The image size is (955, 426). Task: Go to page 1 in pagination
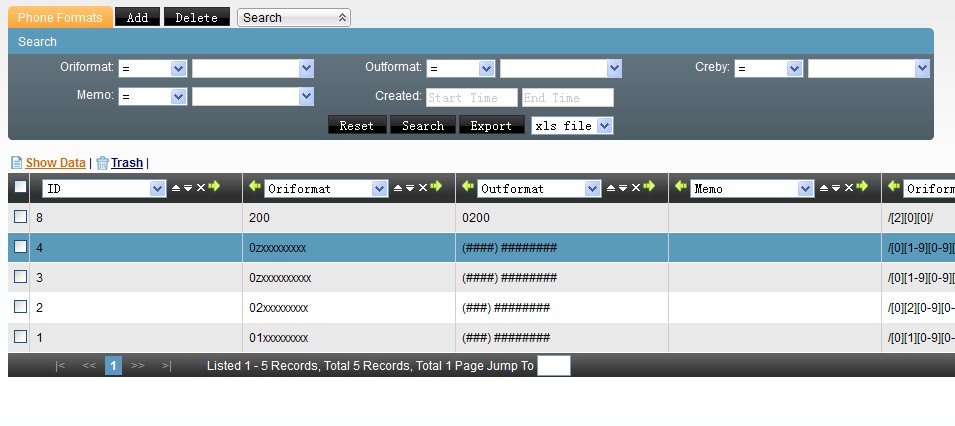click(113, 366)
